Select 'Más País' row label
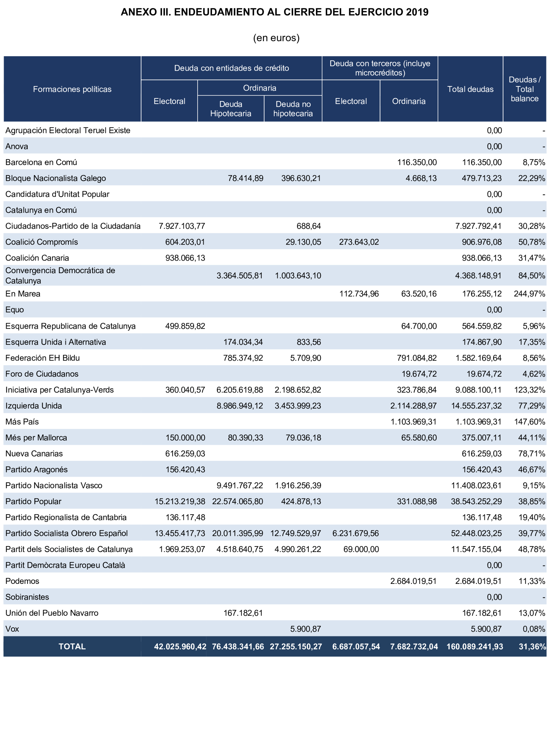Screen dimensions: 550x756 point(22,422)
